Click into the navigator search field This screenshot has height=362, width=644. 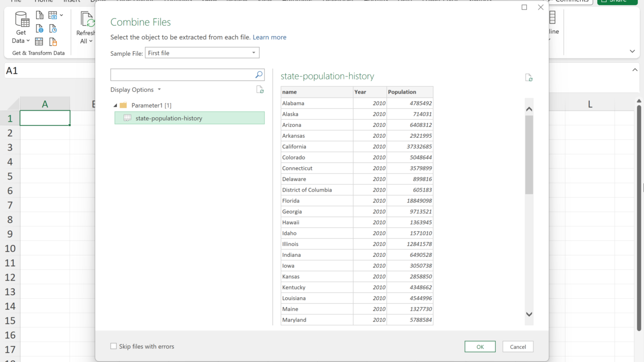(x=181, y=75)
